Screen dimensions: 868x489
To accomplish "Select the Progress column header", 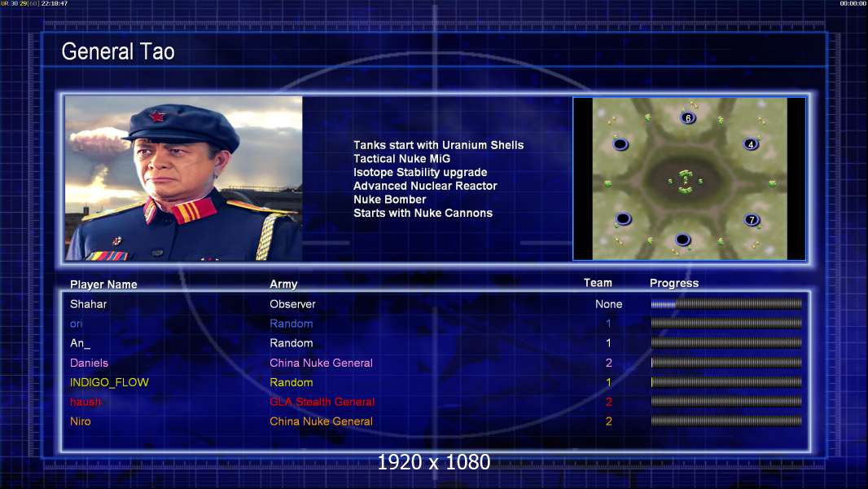I will pos(674,283).
